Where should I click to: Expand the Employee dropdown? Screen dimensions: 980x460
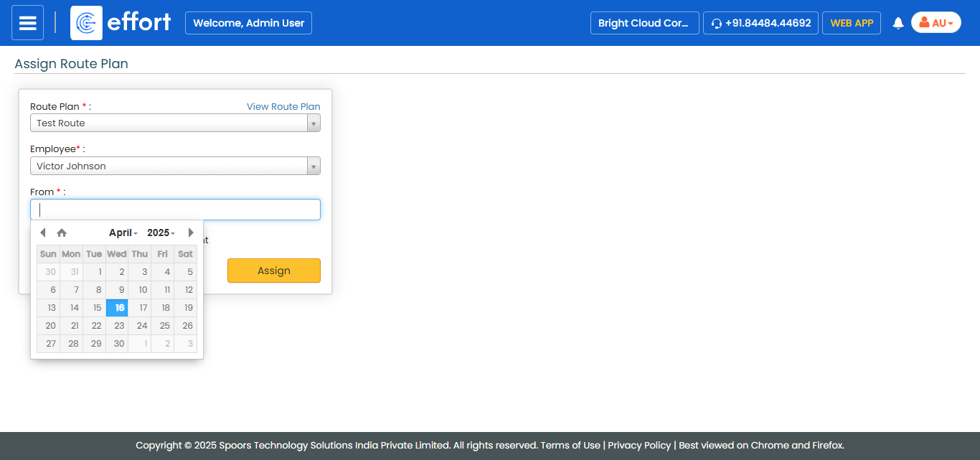(x=313, y=166)
